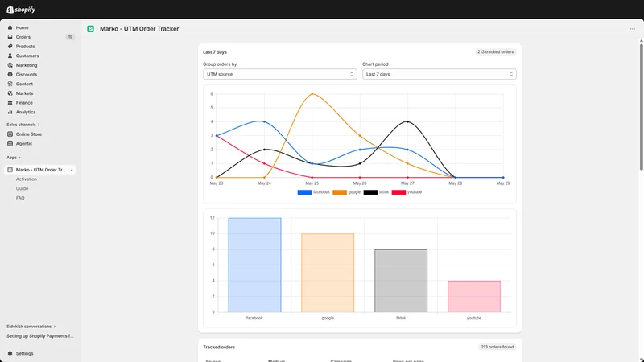The height and width of the screenshot is (362, 644).
Task: Click the Markets globe icon
Action: (10, 93)
